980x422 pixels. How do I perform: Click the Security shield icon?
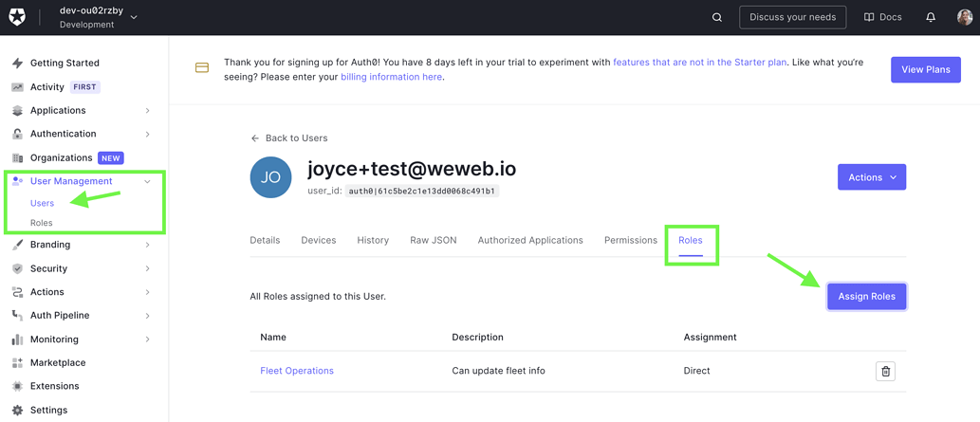pos(17,268)
